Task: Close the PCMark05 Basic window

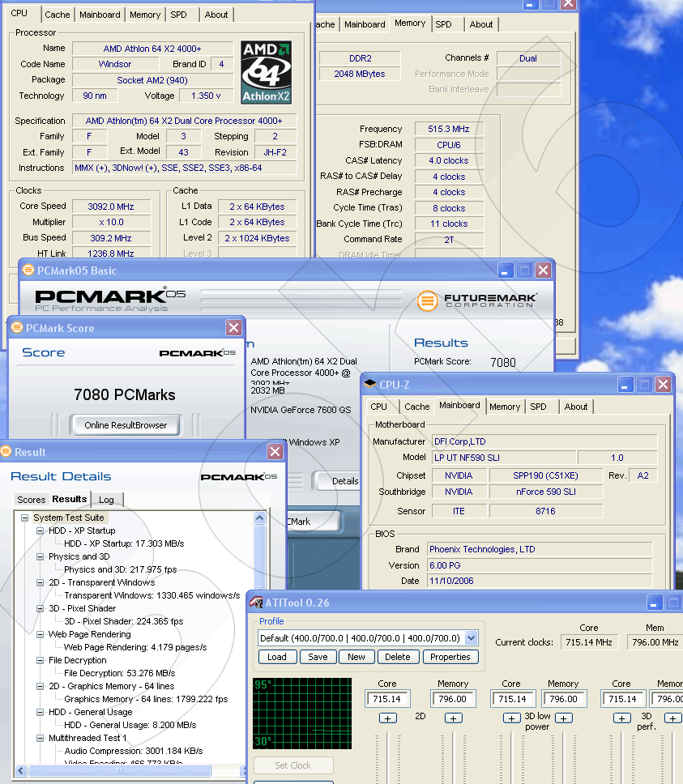Action: coord(543,271)
